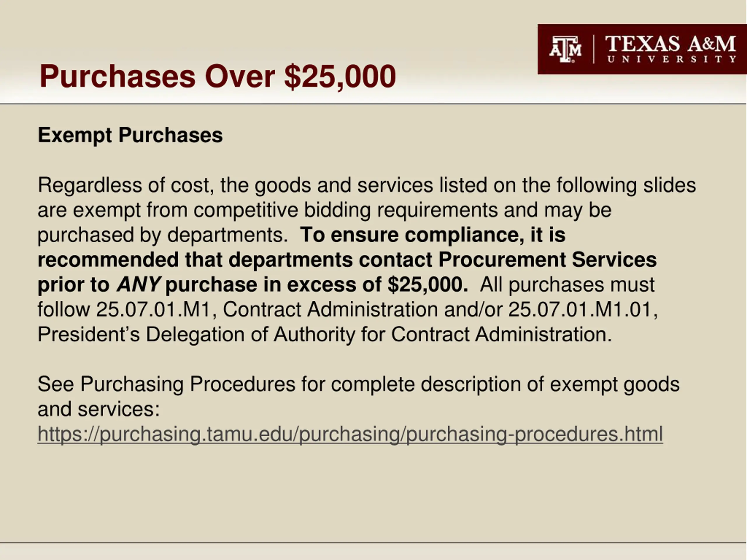Click the UNIVERSITY text in the logo banner

pyautogui.click(x=672, y=59)
